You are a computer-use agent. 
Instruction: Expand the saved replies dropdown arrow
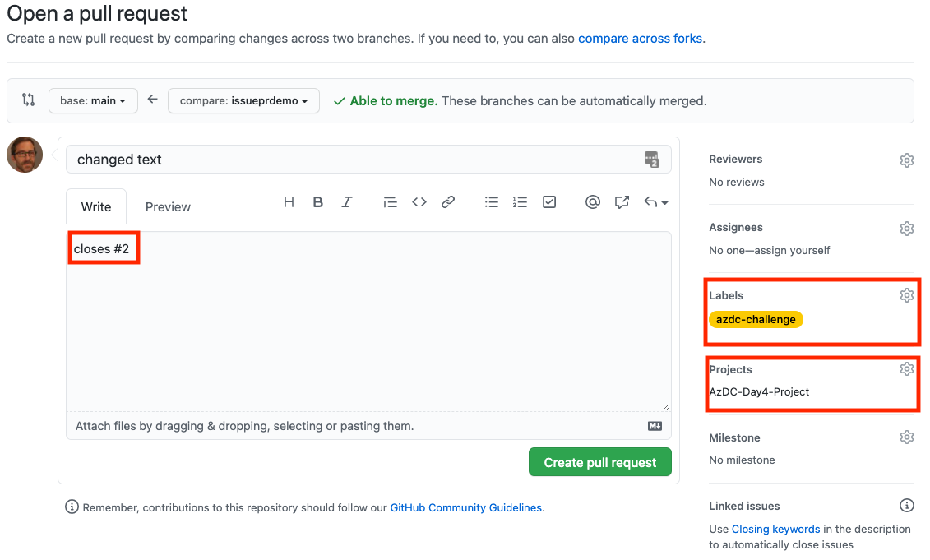664,201
